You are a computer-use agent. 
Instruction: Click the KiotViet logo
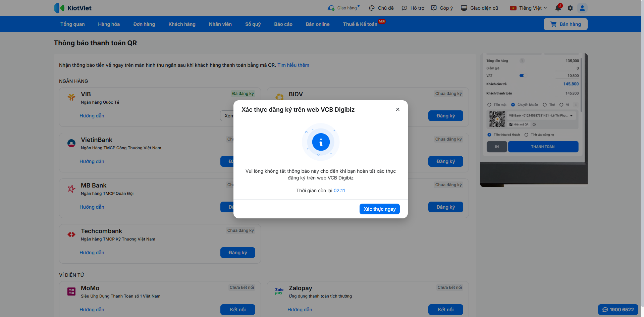pos(72,8)
